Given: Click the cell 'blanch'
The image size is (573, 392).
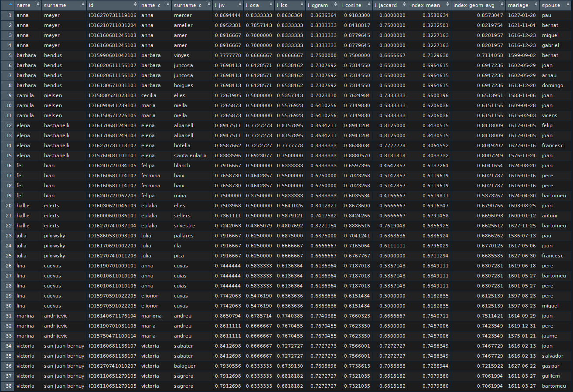Looking at the screenshot, I should coord(182,166).
